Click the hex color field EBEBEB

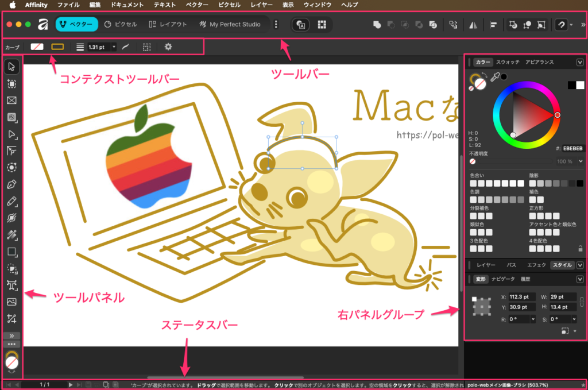pyautogui.click(x=573, y=148)
